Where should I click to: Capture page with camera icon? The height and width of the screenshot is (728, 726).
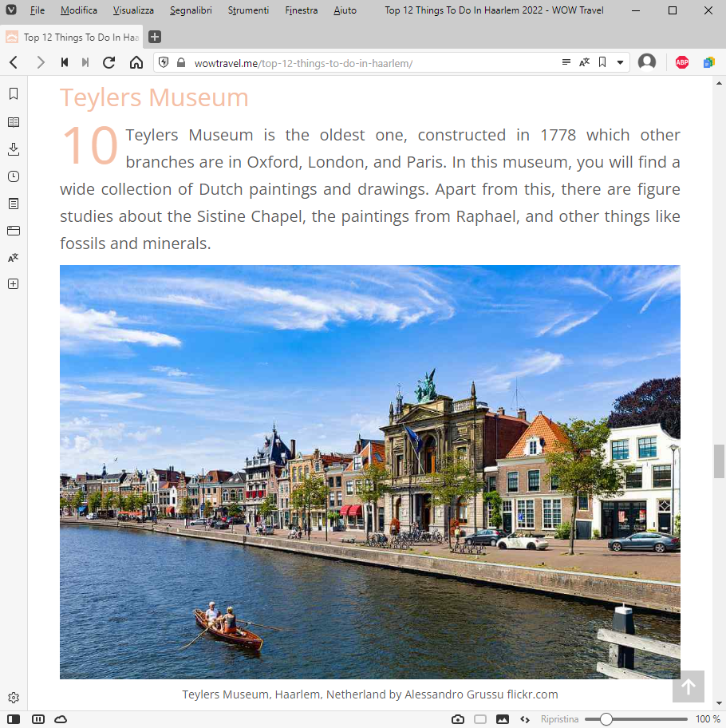click(458, 719)
